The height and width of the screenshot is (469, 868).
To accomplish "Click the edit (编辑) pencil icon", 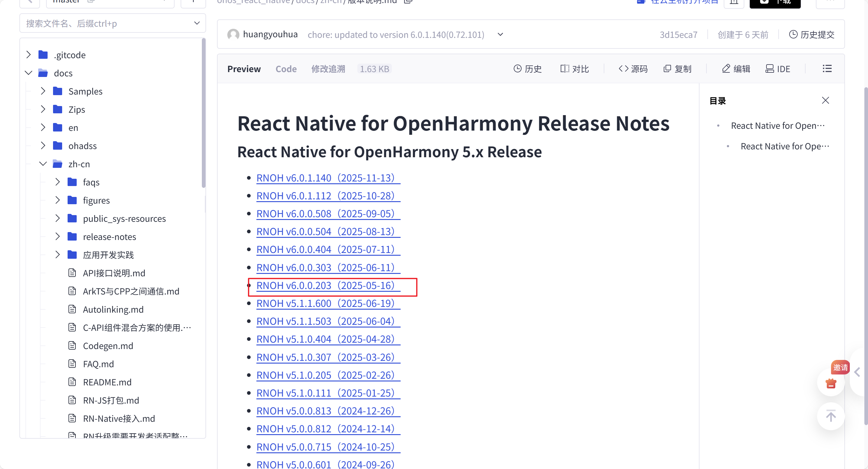I will tap(726, 69).
